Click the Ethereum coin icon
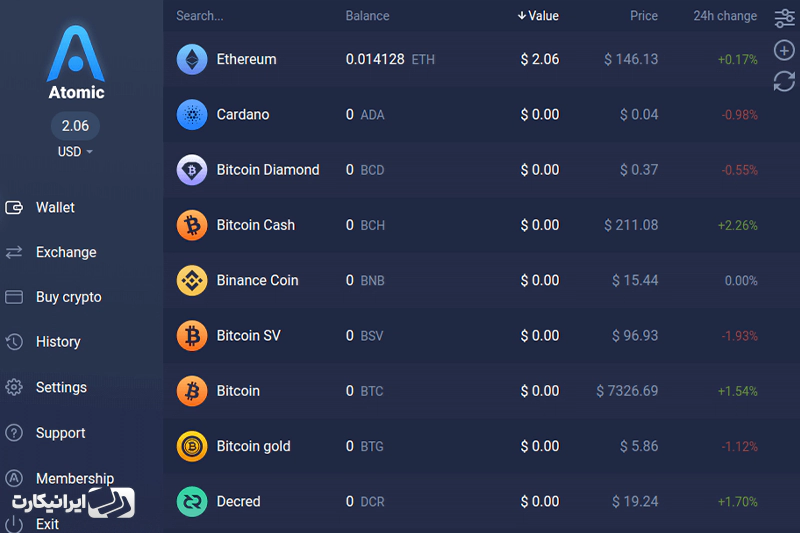This screenshot has height=533, width=800. click(192, 59)
